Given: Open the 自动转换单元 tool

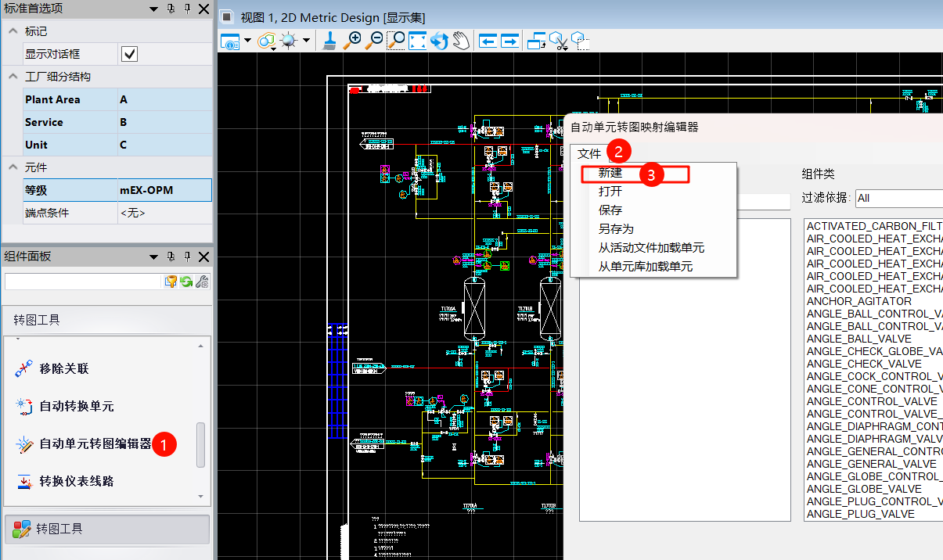Looking at the screenshot, I should [x=76, y=407].
